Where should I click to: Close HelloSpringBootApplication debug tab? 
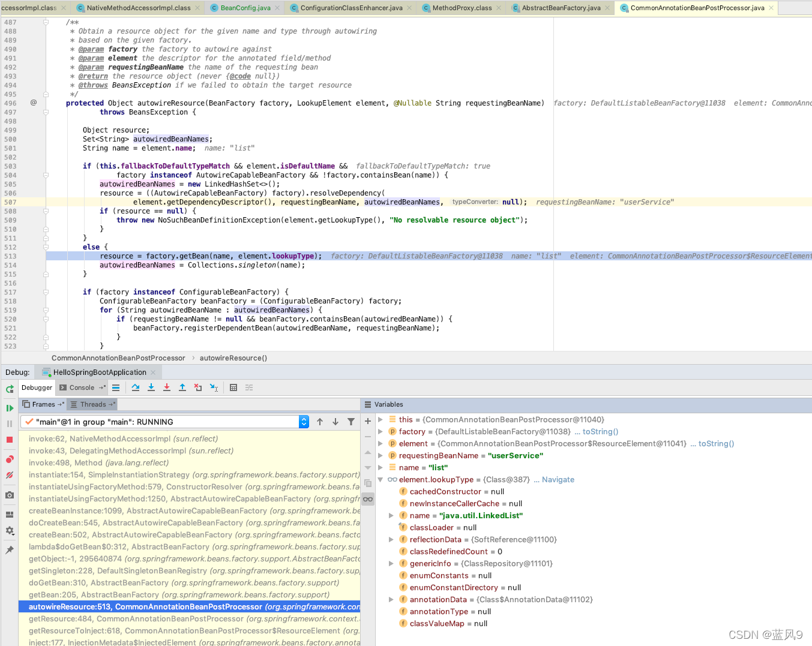(x=153, y=372)
